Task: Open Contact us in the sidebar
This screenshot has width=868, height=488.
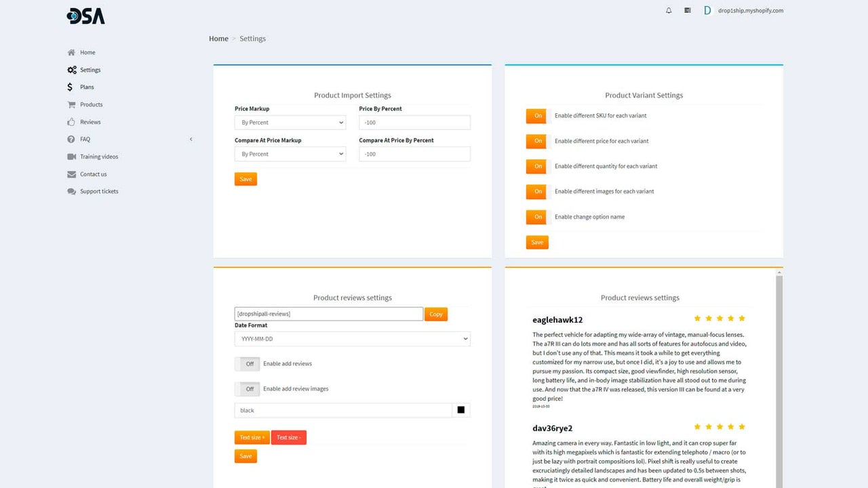Action: [x=94, y=174]
